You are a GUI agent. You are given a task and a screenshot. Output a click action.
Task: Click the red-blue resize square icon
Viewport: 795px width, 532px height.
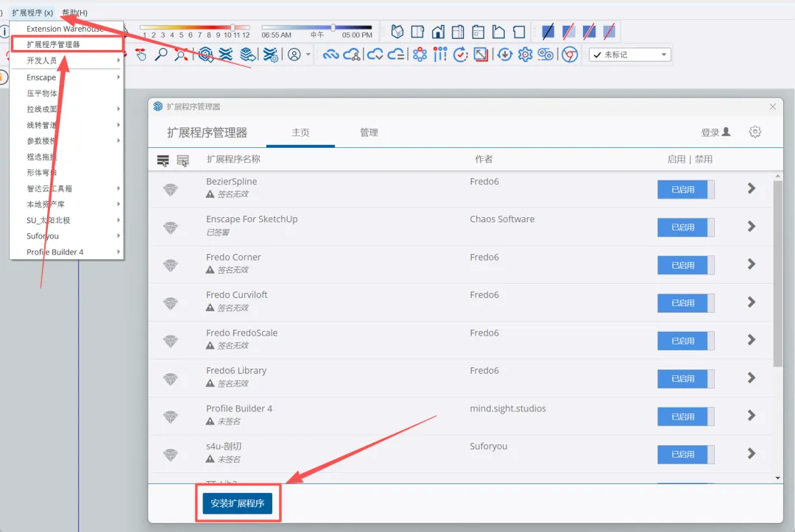coord(481,54)
